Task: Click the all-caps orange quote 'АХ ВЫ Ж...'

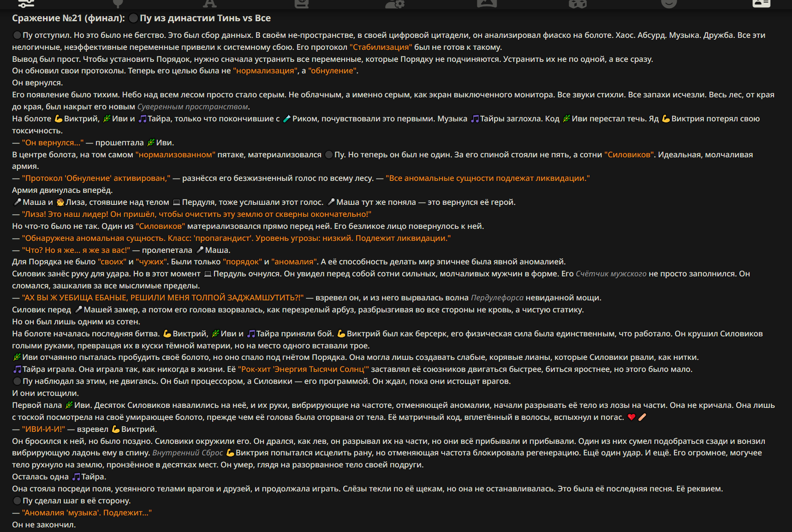Action: (163, 298)
